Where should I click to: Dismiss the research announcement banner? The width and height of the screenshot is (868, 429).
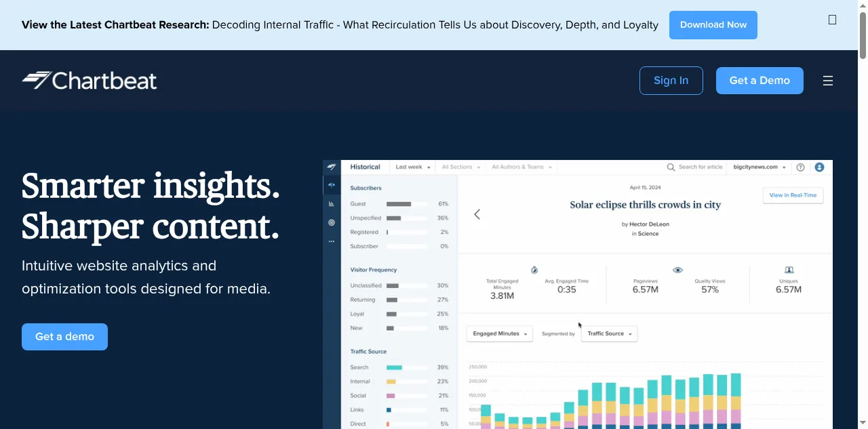(x=832, y=20)
